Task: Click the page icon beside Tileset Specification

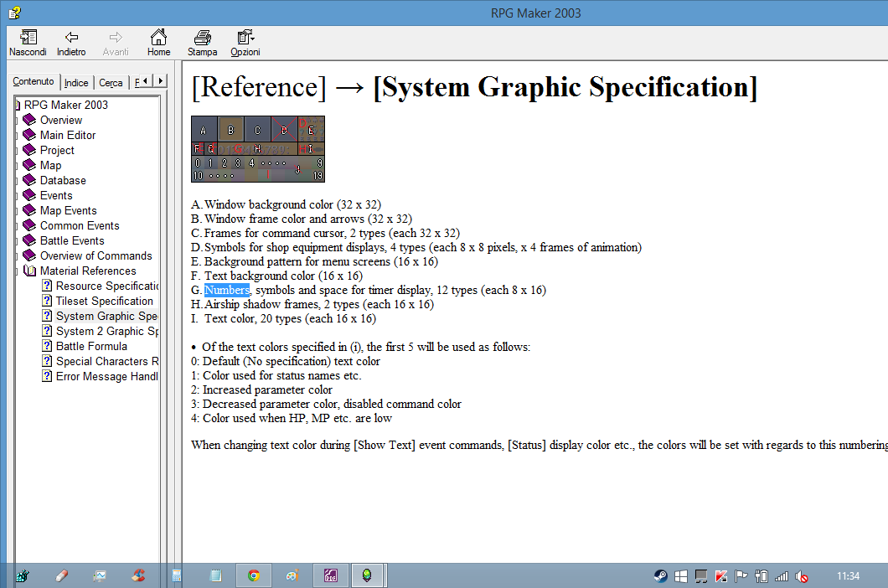Action: (47, 300)
